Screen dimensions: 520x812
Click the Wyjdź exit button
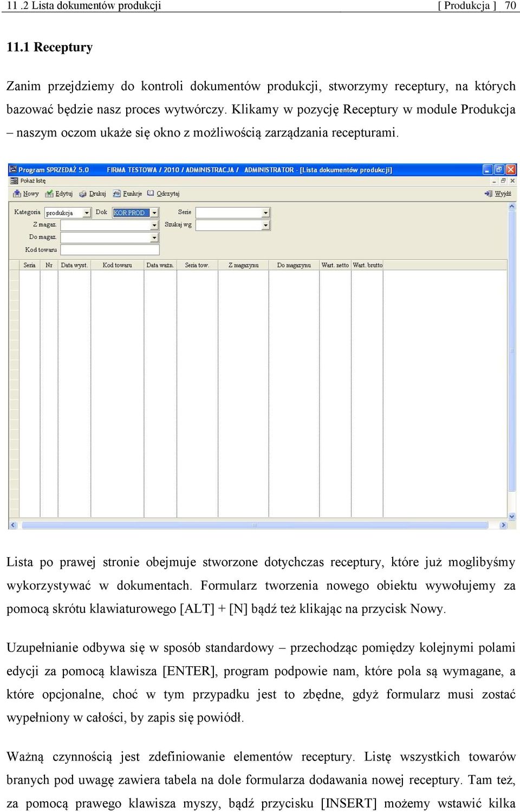[498, 194]
